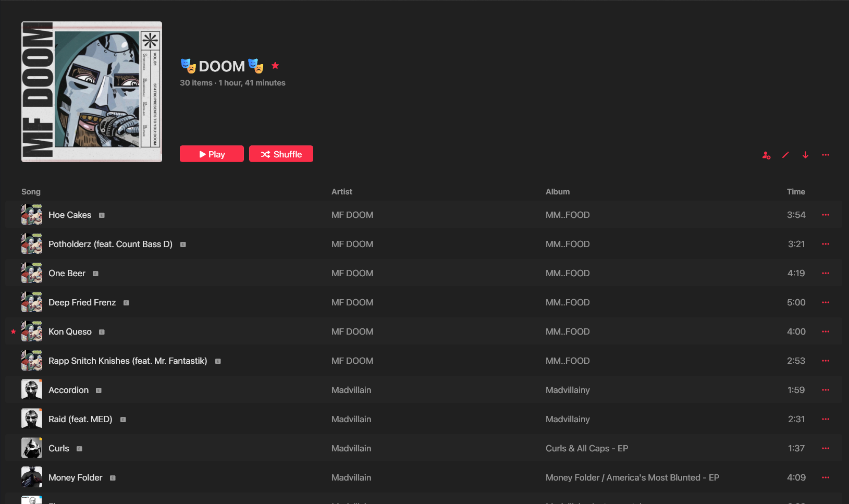Open the Curls & All Caps - EP album
849x504 pixels.
[587, 448]
